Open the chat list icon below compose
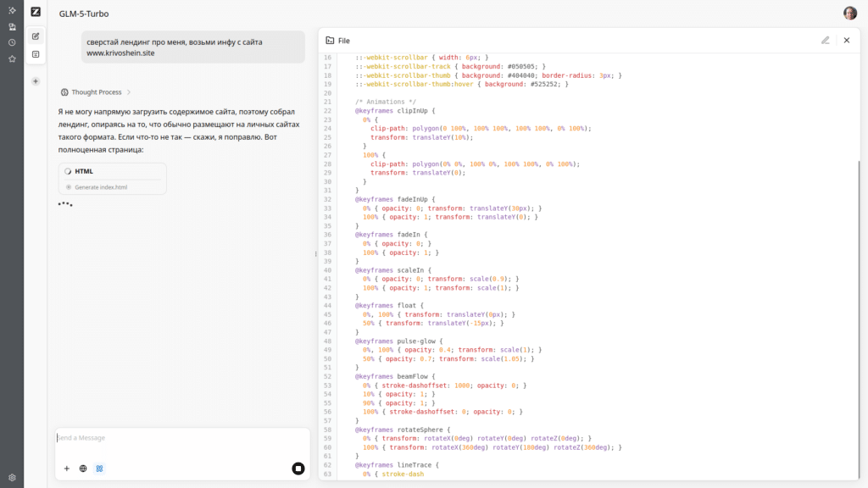The width and height of the screenshot is (868, 488). 36,54
